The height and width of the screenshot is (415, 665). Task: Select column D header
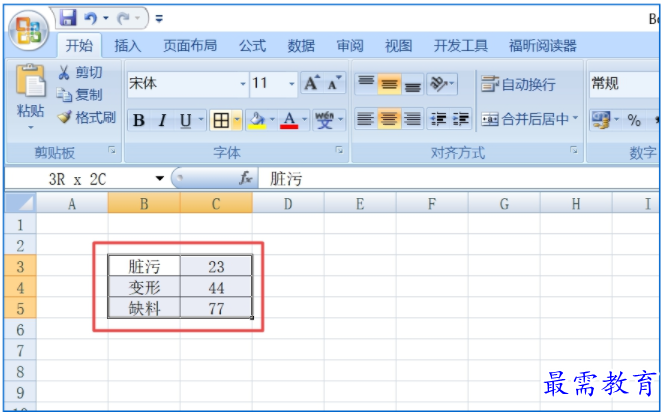(288, 204)
